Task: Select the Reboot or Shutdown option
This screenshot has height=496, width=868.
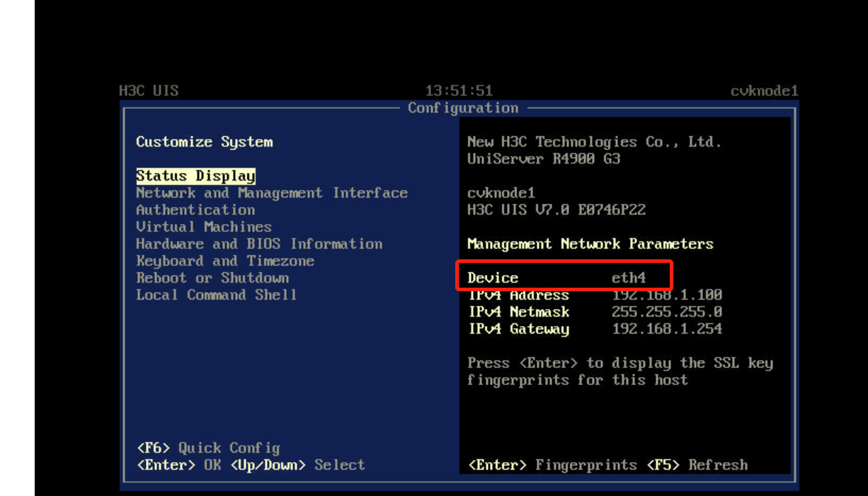Action: tap(212, 278)
